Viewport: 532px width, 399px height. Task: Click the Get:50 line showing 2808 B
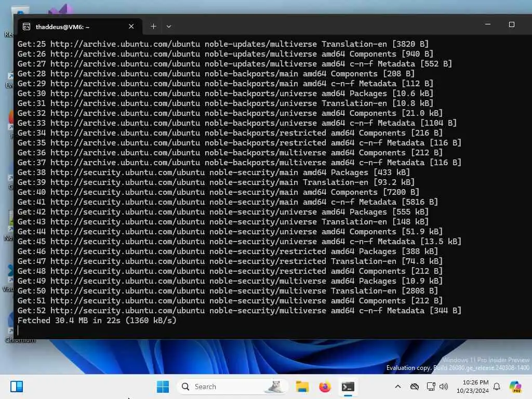click(x=228, y=291)
